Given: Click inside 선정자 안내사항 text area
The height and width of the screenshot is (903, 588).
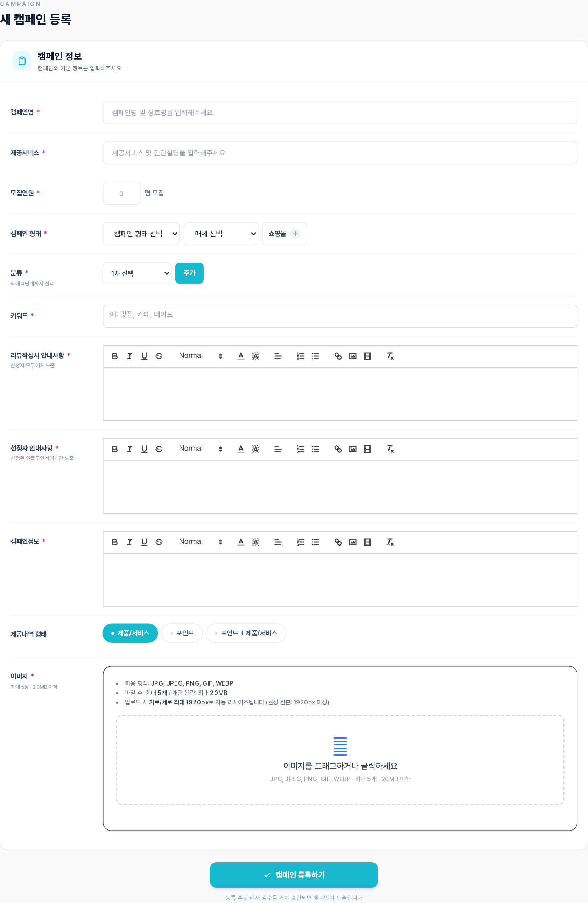Looking at the screenshot, I should coord(340,487).
